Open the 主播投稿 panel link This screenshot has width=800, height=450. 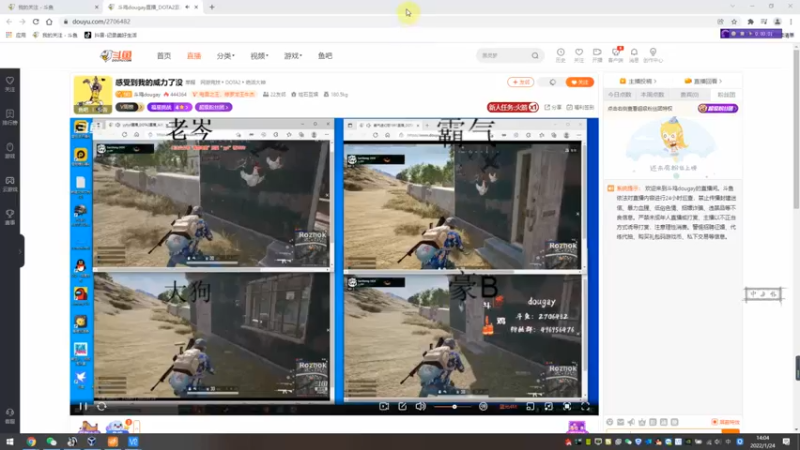click(x=638, y=81)
